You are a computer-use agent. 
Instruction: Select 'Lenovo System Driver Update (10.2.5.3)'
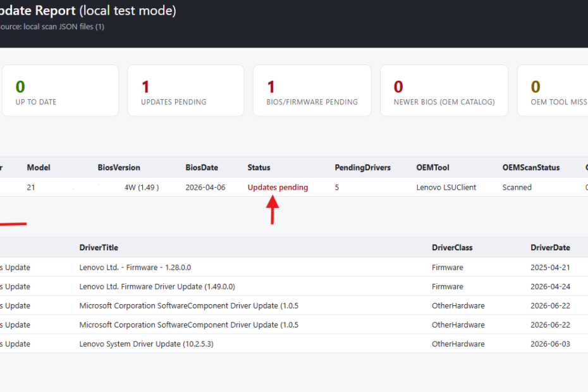[146, 344]
